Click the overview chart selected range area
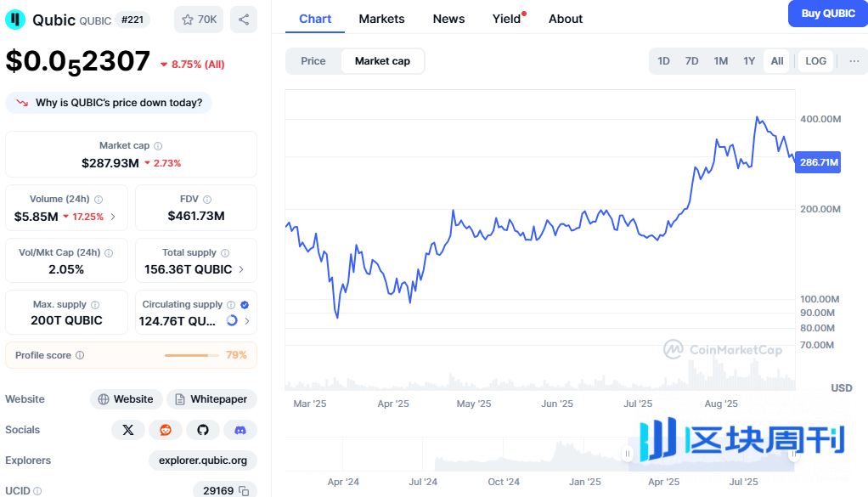This screenshot has width=868, height=497. click(x=711, y=454)
